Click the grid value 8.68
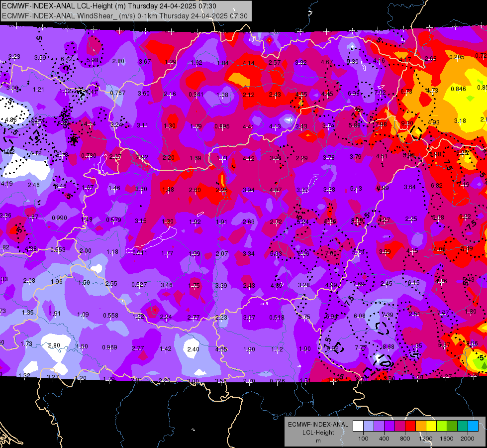 [388, 346]
